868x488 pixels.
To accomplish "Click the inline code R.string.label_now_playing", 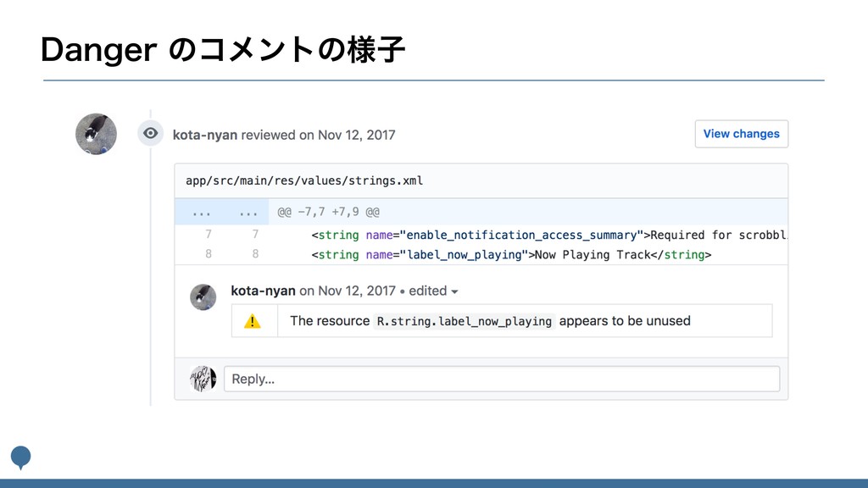I will click(x=465, y=321).
